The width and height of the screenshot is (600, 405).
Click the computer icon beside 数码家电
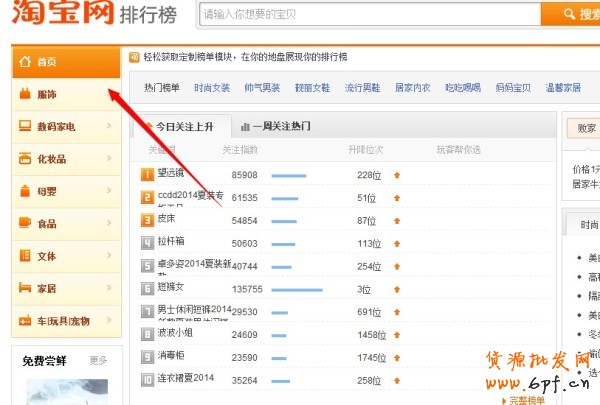[25, 127]
